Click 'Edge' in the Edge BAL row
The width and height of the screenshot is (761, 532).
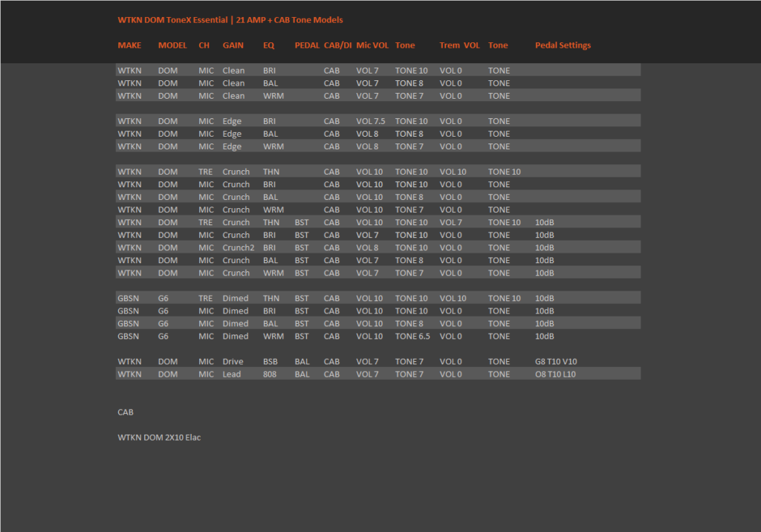click(232, 134)
